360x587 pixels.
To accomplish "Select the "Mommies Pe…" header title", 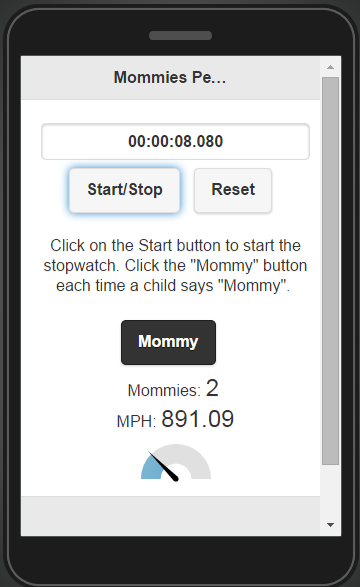I will [170, 77].
